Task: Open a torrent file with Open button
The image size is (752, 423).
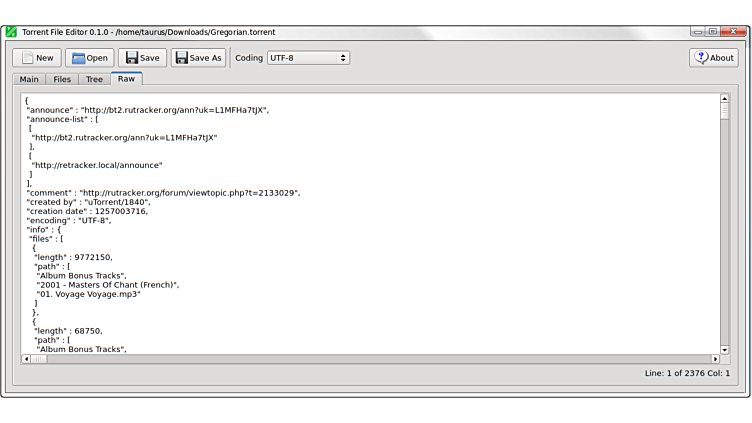Action: tap(89, 58)
